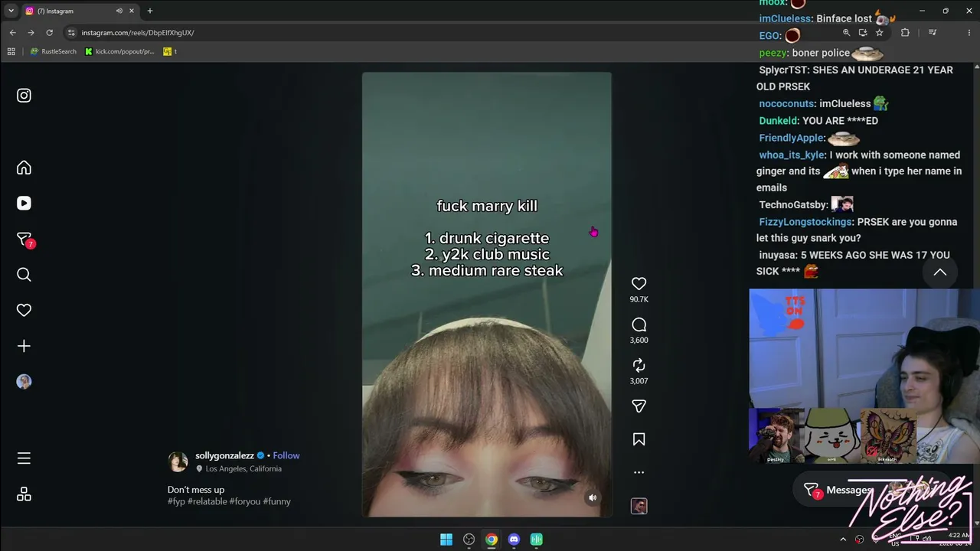
Task: Open the #foryou hashtag
Action: click(245, 501)
